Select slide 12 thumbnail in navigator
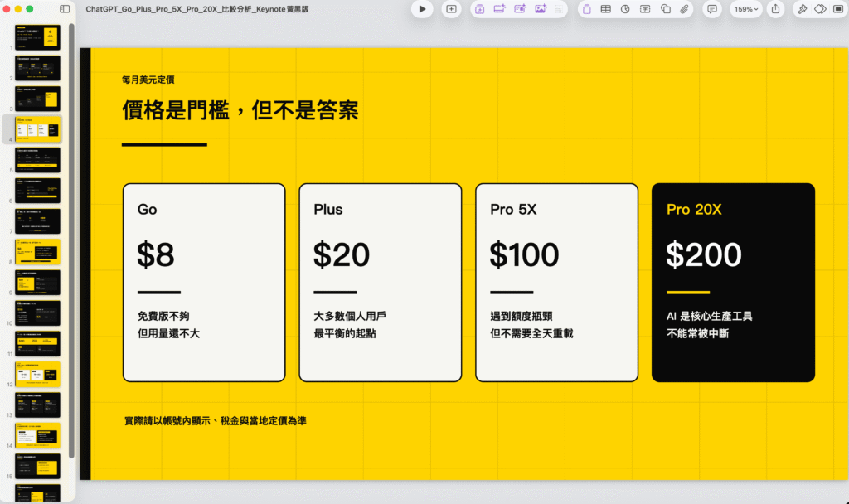This screenshot has width=849, height=504. click(x=37, y=374)
